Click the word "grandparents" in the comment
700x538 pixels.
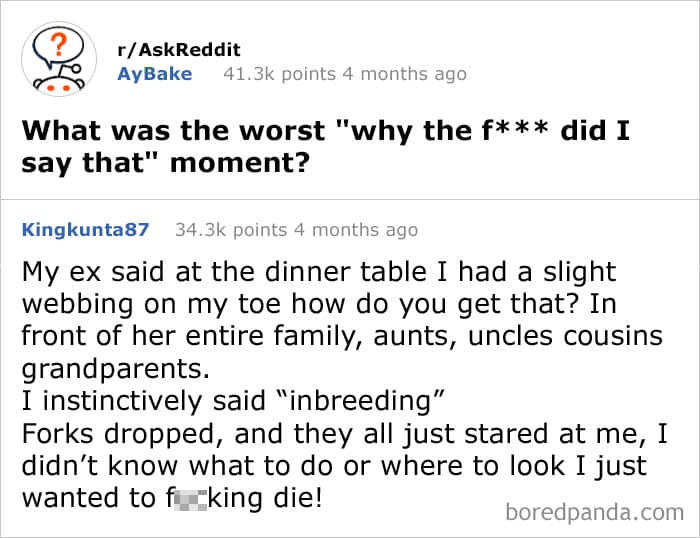114,368
